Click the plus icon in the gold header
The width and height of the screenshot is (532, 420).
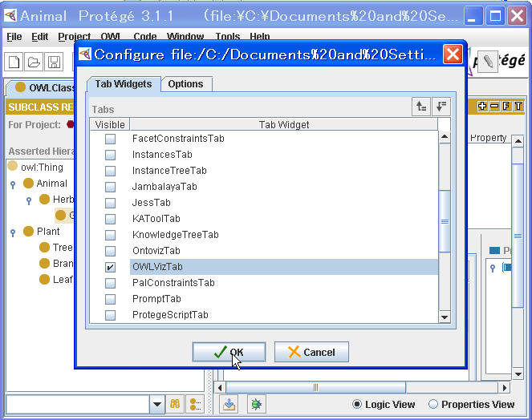pyautogui.click(x=482, y=107)
